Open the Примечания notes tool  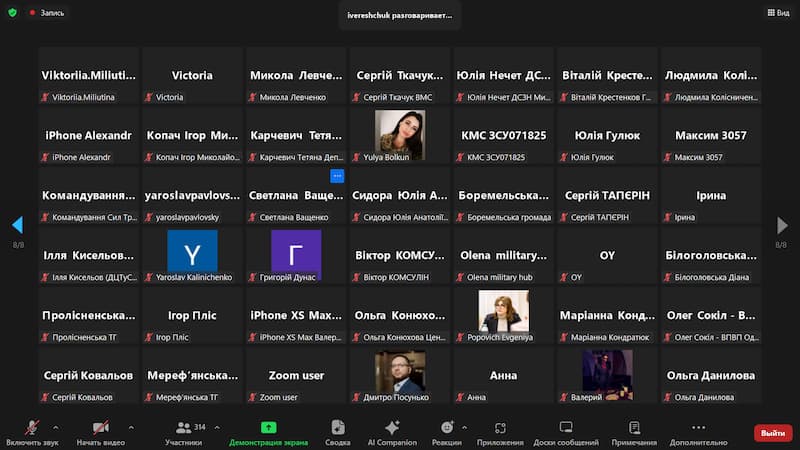[634, 431]
